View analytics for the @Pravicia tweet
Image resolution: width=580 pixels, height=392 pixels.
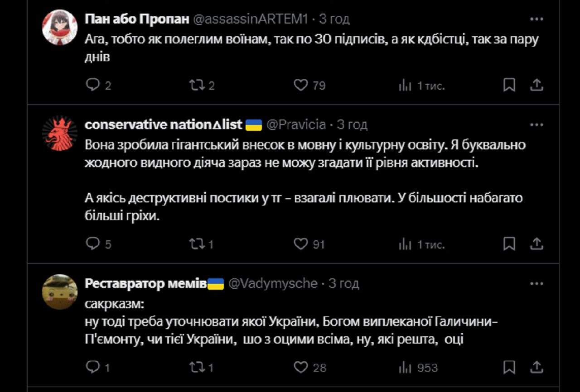[405, 244]
